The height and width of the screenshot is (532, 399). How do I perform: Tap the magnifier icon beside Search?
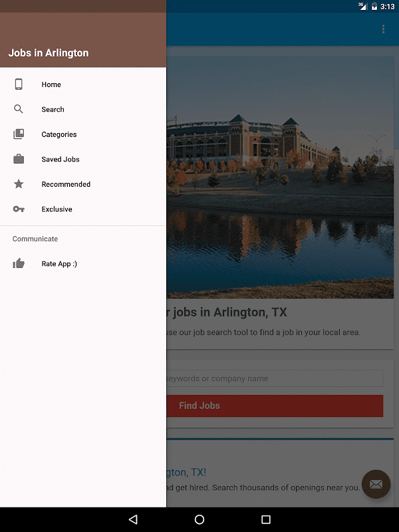pyautogui.click(x=19, y=109)
